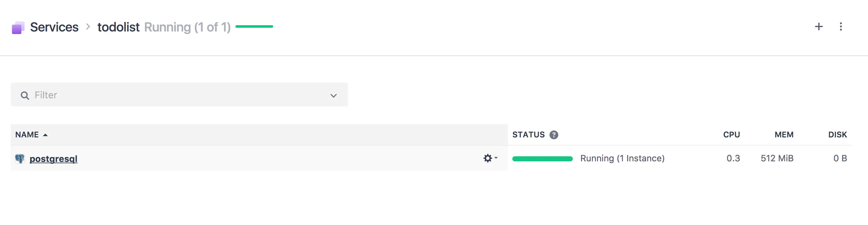Click the todolist breadcrumb item
Screen dimensions: 868x225
(118, 27)
